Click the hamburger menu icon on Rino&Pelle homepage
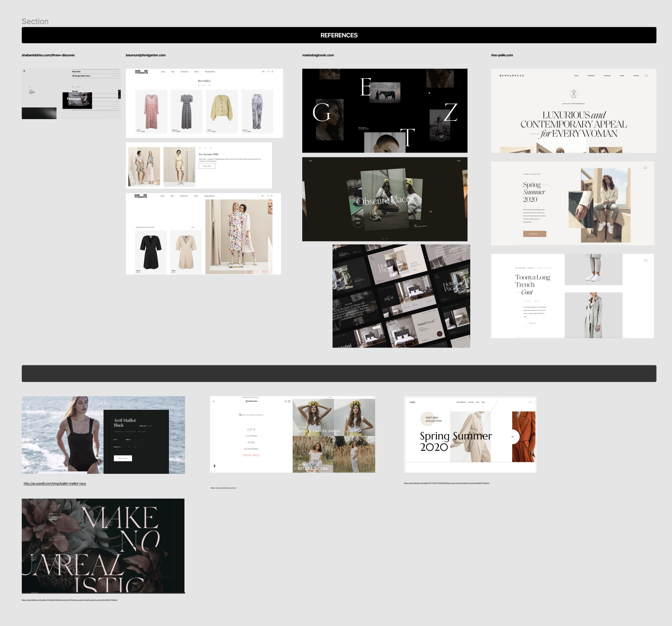 (x=646, y=76)
